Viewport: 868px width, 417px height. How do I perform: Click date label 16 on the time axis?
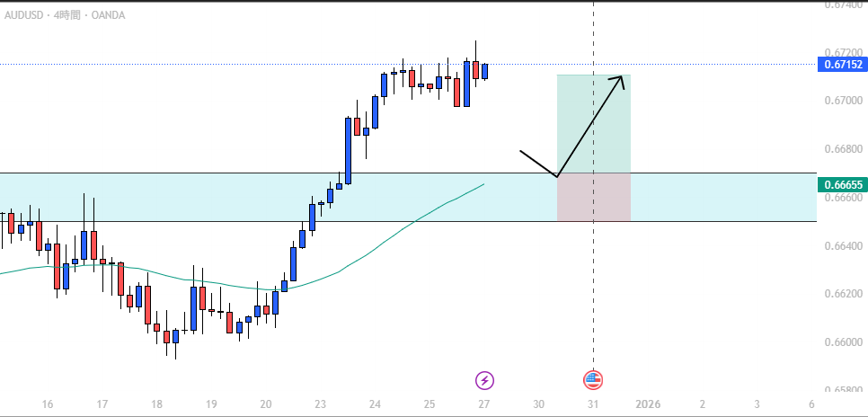click(x=47, y=405)
